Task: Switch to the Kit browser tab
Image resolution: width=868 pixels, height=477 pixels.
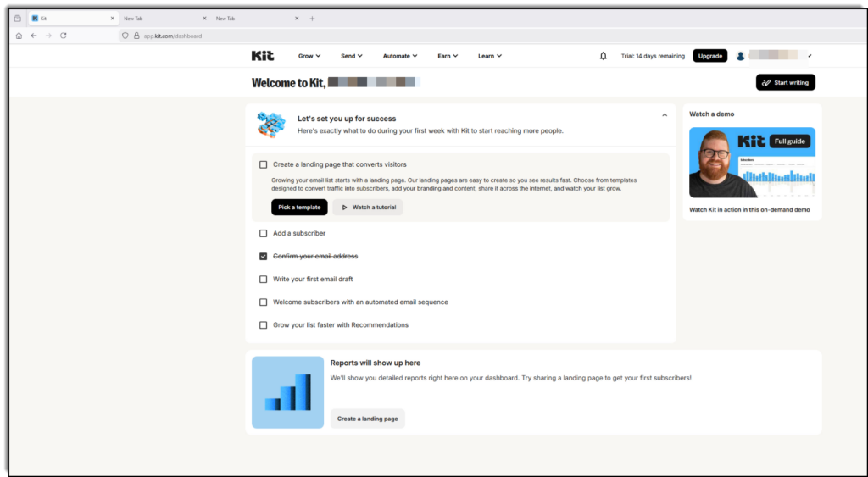Action: pos(73,19)
